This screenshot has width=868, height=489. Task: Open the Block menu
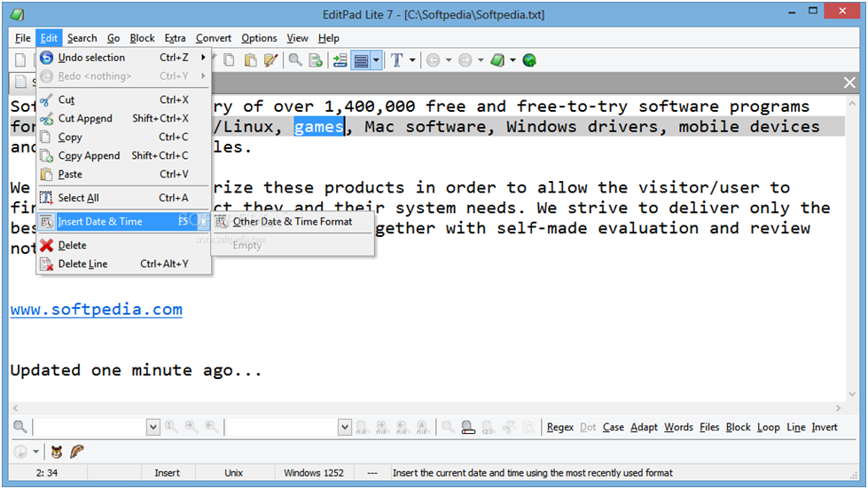(x=142, y=38)
